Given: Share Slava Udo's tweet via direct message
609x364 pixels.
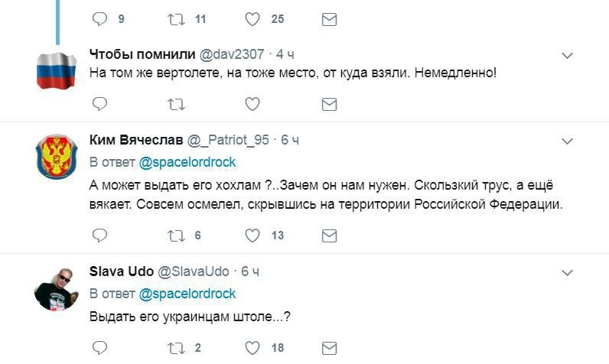Looking at the screenshot, I should [x=329, y=348].
